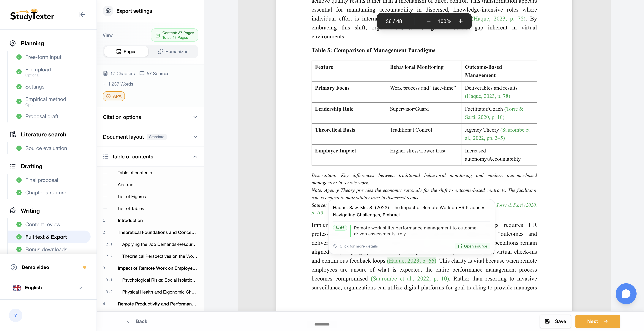Image resolution: width=644 pixels, height=331 pixels.
Task: Open Bonus downloads step
Action: tap(46, 249)
